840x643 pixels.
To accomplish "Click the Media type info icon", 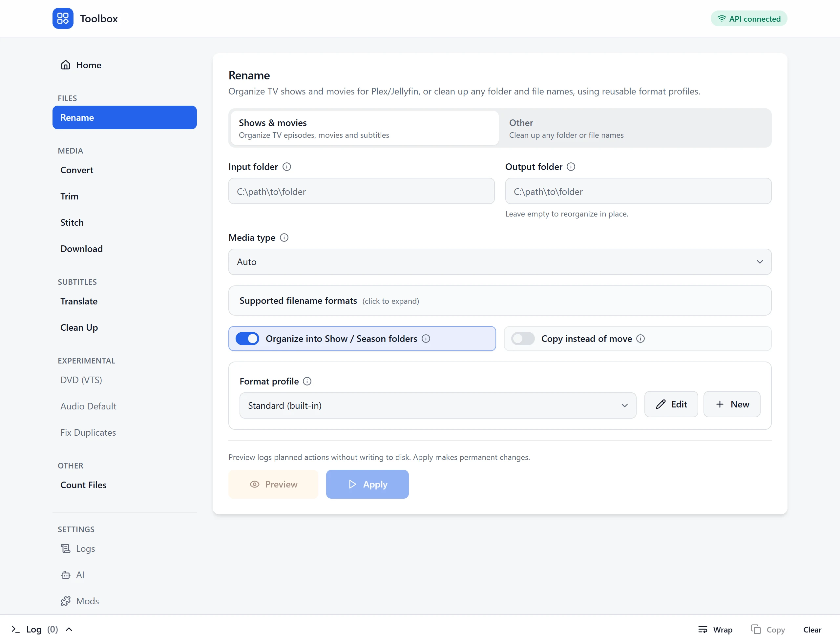I will (284, 238).
